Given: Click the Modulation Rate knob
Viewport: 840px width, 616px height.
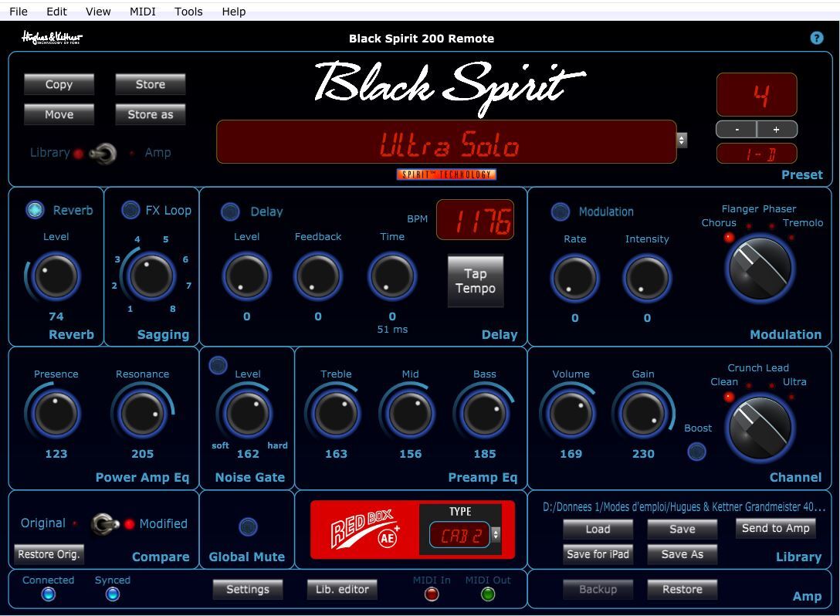Looking at the screenshot, I should tap(575, 279).
